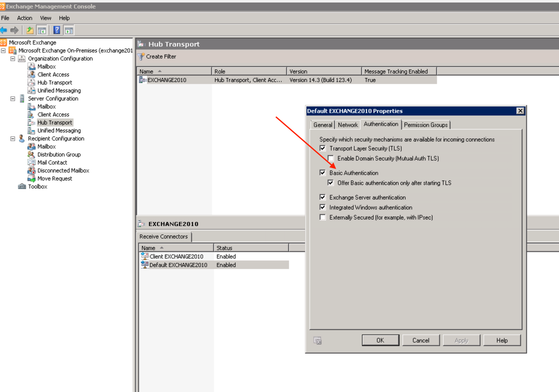Click the Forward arrow toolbar icon
Screen dimensions: 559x392
14,30
